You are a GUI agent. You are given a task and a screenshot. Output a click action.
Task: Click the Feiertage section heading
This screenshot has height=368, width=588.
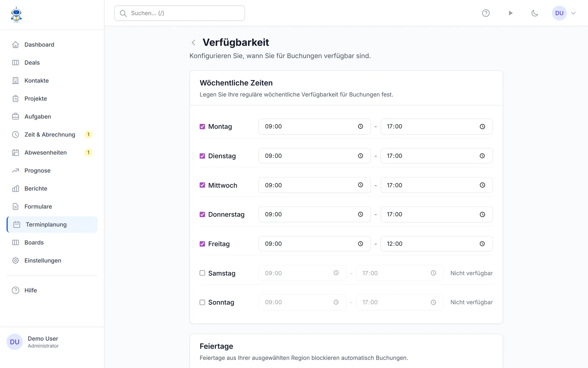tap(216, 346)
